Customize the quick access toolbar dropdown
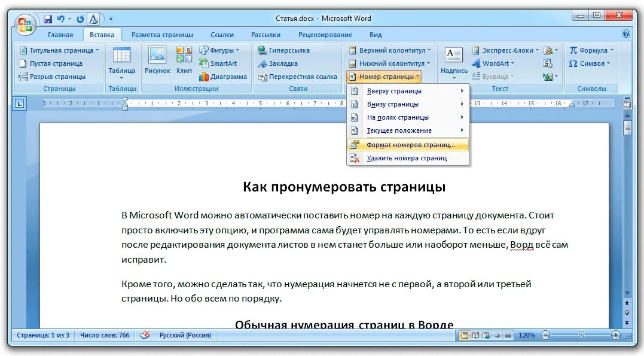The height and width of the screenshot is (356, 644). point(111,19)
